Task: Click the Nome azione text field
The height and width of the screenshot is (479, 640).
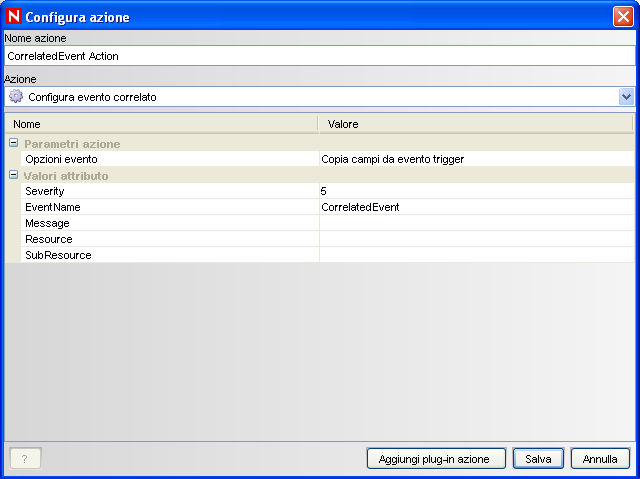Action: [320, 56]
